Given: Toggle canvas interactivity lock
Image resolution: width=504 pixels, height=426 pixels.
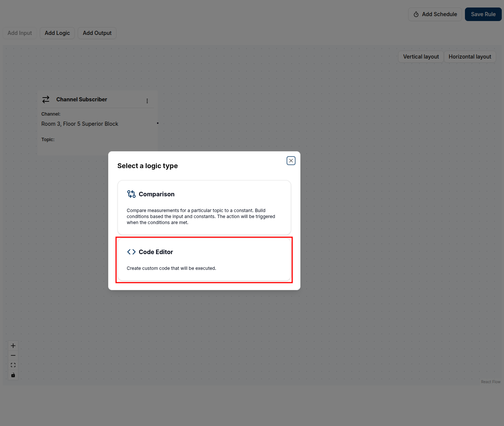Looking at the screenshot, I should [13, 375].
